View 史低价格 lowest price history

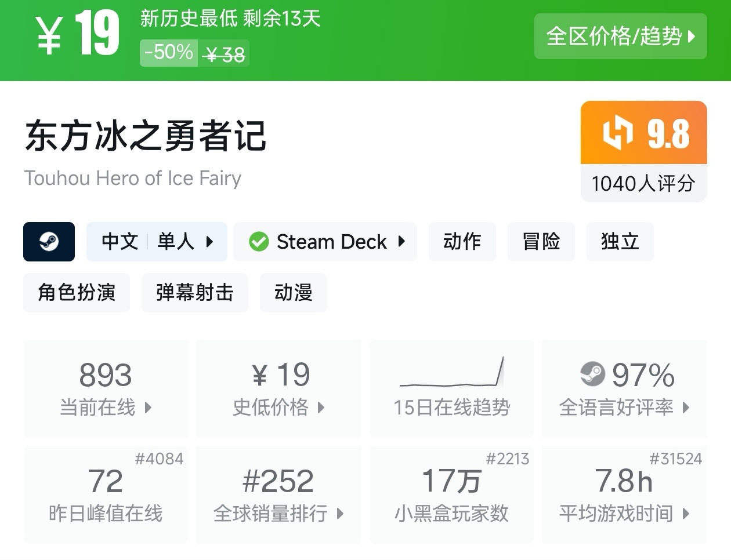278,388
